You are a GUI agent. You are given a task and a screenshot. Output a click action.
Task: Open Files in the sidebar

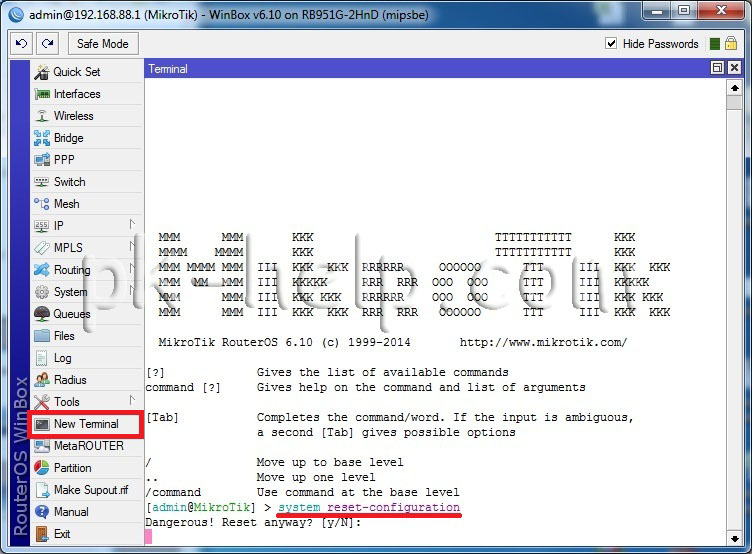64,336
